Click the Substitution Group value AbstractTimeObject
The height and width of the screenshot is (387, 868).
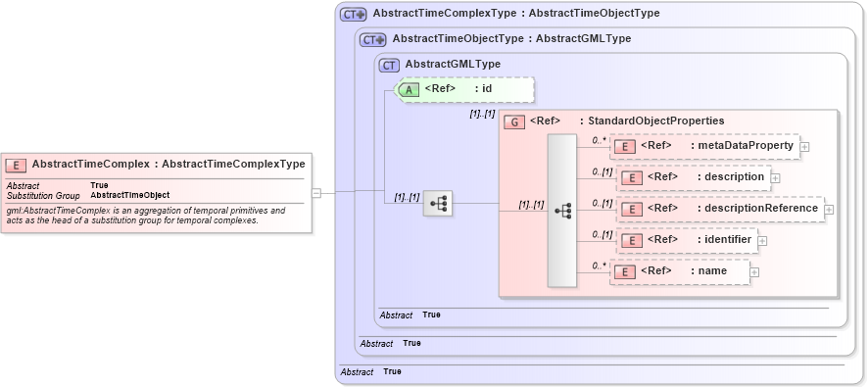130,195
